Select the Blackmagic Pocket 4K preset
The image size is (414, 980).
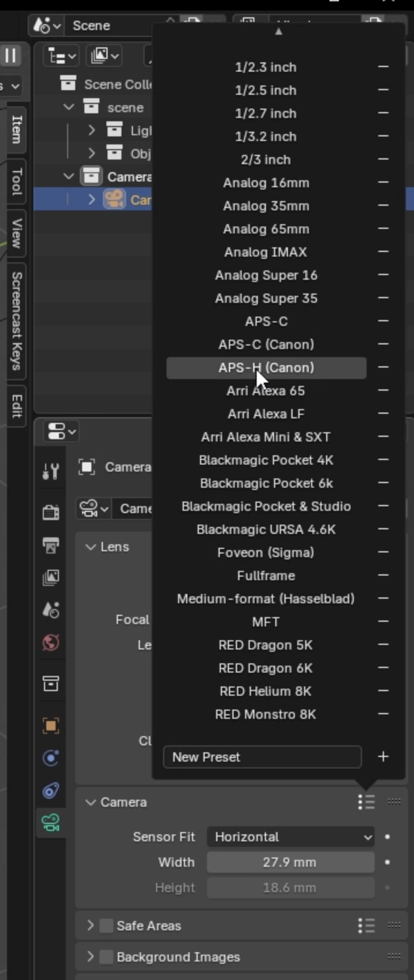[266, 460]
